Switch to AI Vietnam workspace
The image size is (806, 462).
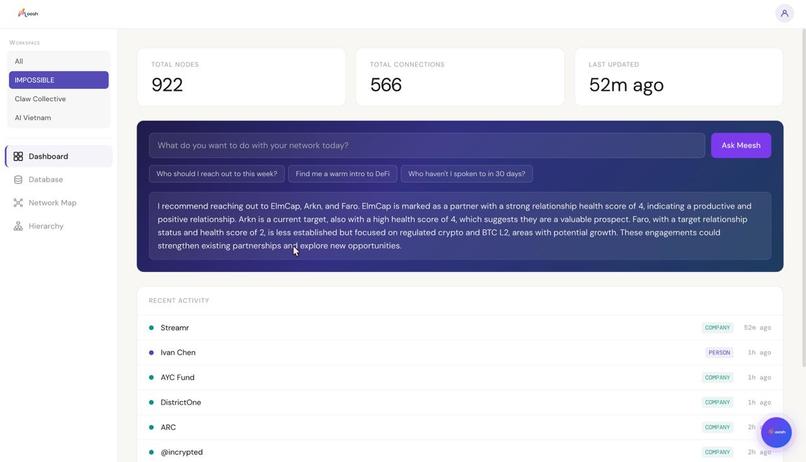click(59, 118)
